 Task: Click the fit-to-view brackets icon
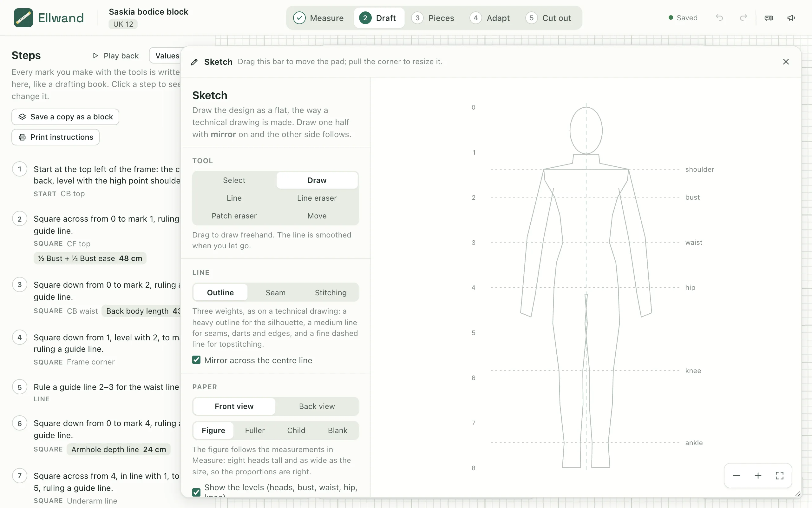click(x=779, y=475)
